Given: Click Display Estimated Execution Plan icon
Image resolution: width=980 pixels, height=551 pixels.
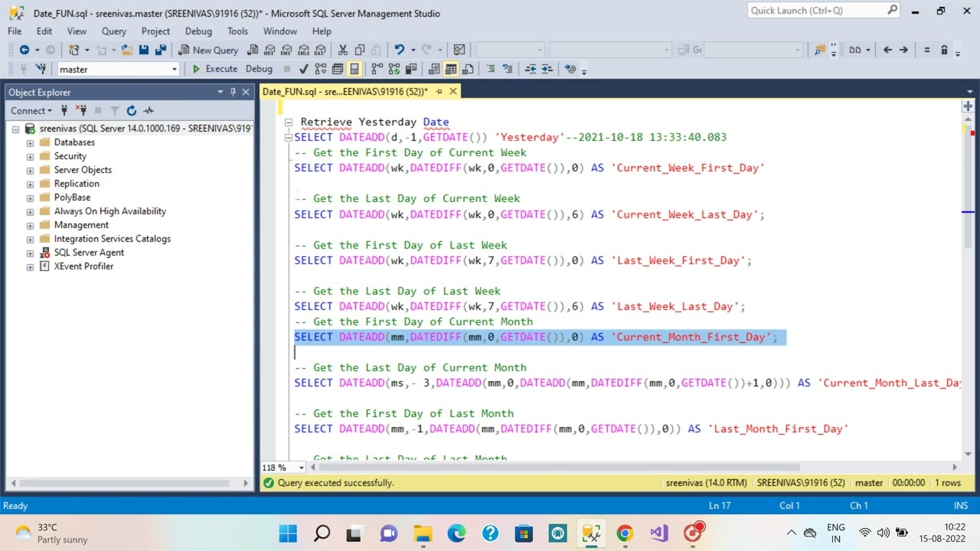Looking at the screenshot, I should point(320,69).
